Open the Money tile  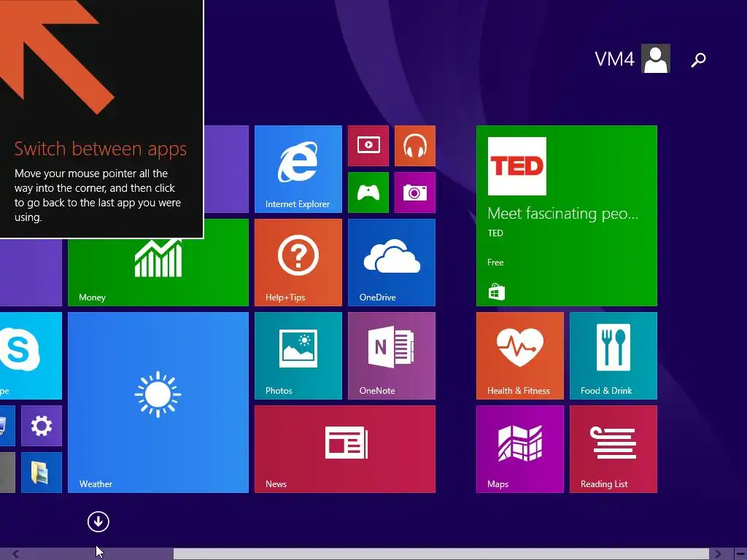point(158,273)
